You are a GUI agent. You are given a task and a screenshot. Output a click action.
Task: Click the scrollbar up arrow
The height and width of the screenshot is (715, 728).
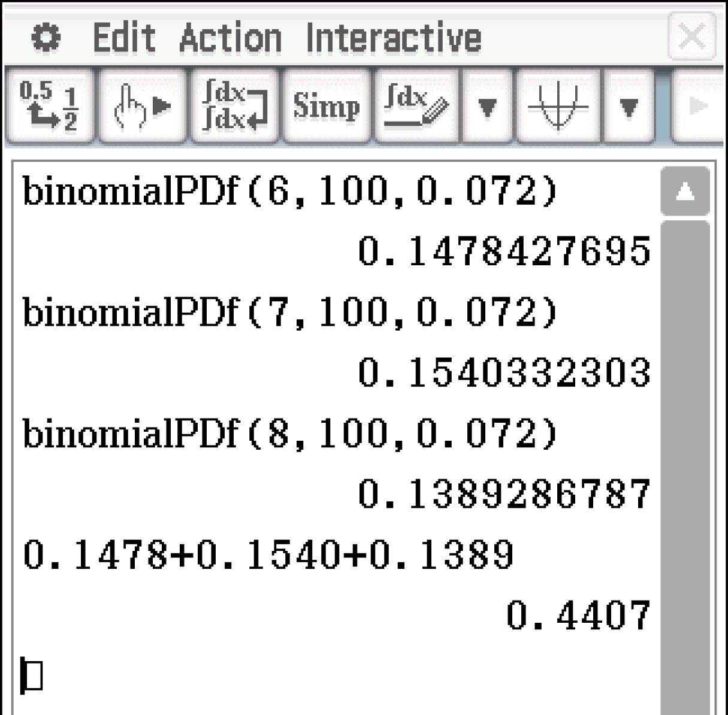pyautogui.click(x=685, y=192)
